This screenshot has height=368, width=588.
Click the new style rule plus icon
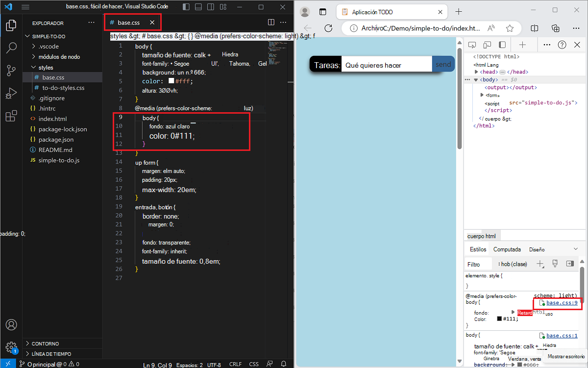[540, 264]
